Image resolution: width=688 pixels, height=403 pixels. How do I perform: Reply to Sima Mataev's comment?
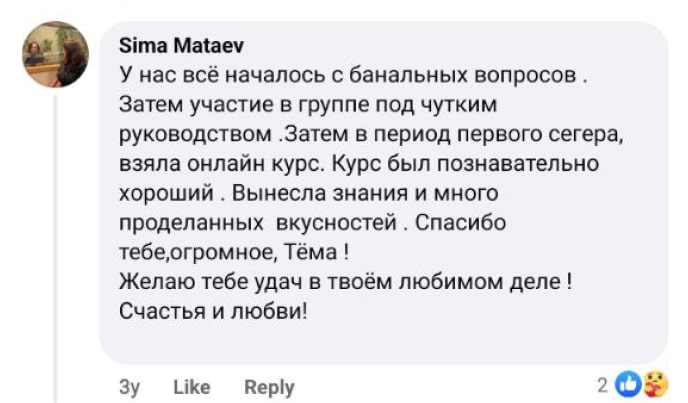[269, 387]
